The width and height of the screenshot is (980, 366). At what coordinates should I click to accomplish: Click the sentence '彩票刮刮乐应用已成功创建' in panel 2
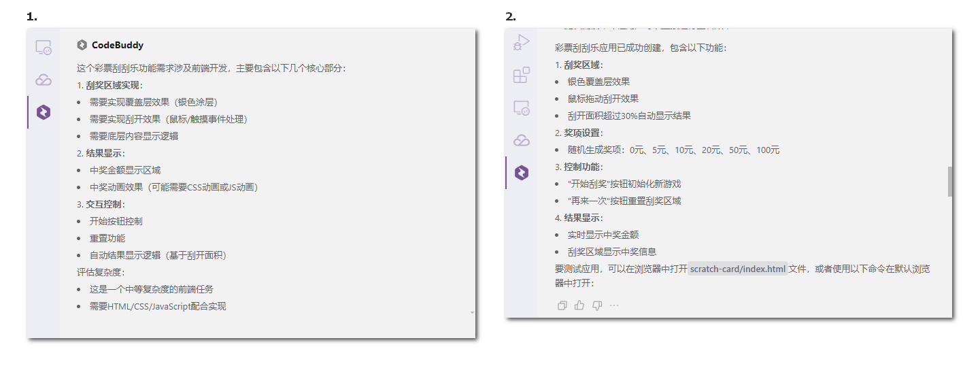point(609,48)
